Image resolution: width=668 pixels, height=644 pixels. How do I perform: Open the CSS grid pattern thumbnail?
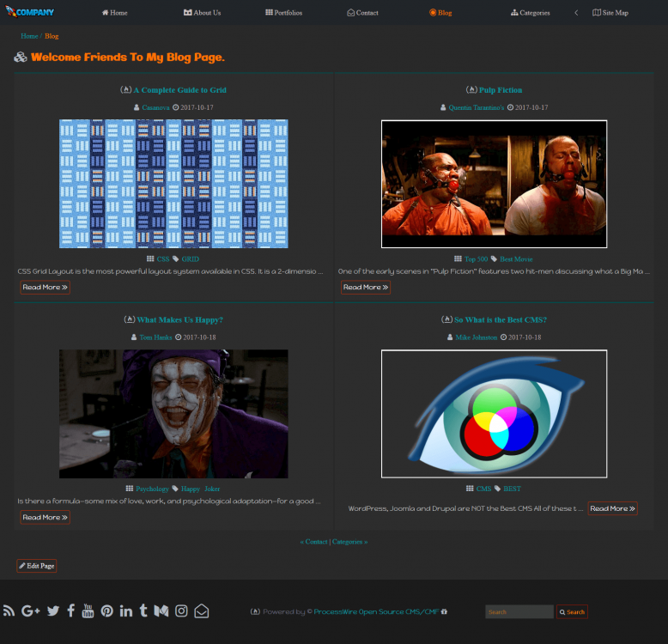click(x=173, y=184)
